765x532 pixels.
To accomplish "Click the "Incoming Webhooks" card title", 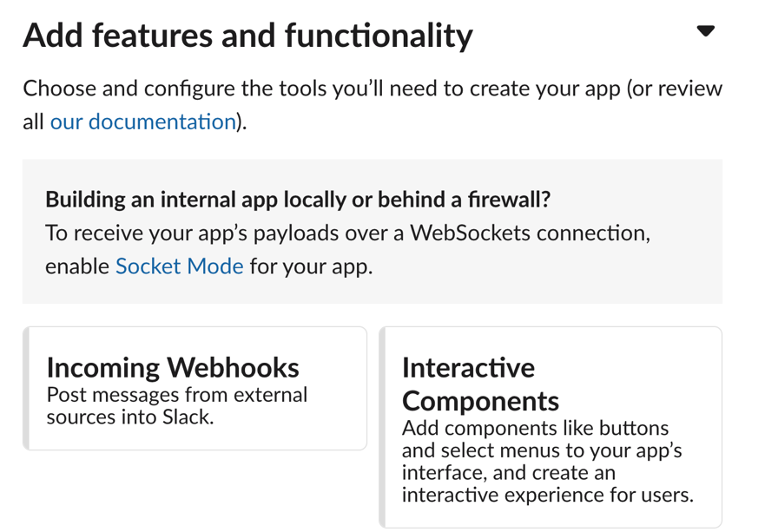I will [172, 367].
